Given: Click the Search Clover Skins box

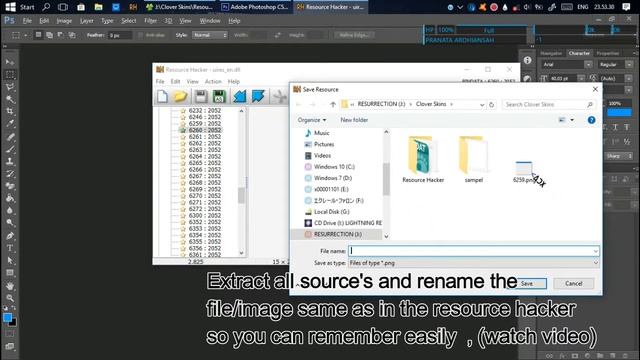Looking at the screenshot, I should coord(548,104).
